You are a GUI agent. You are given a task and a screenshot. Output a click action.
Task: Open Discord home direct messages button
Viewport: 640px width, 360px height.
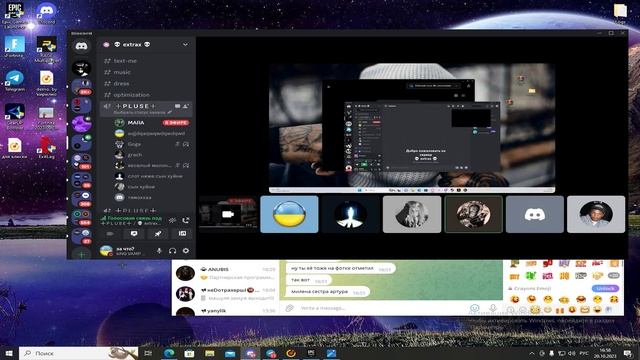[x=81, y=46]
